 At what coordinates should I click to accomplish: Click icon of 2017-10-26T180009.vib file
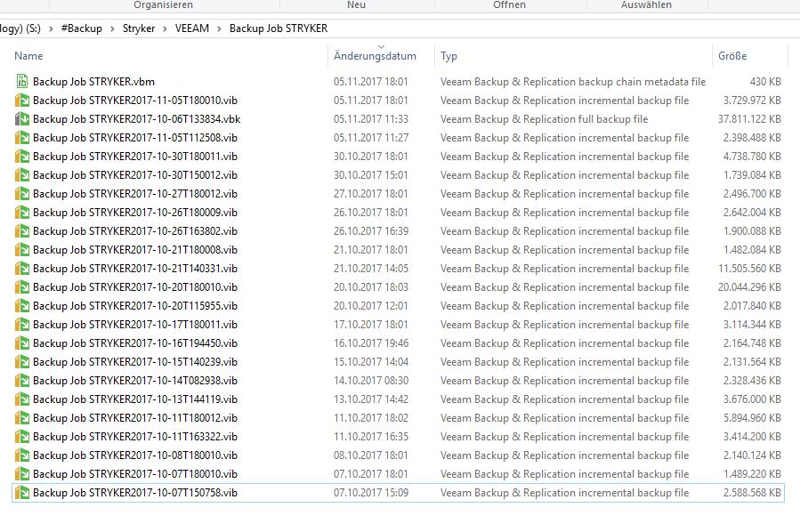[22, 213]
